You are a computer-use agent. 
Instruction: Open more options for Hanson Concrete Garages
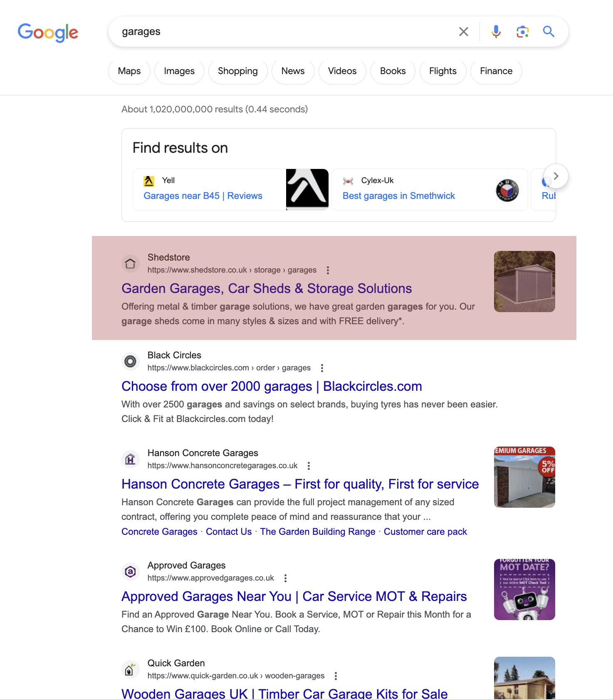click(x=309, y=466)
